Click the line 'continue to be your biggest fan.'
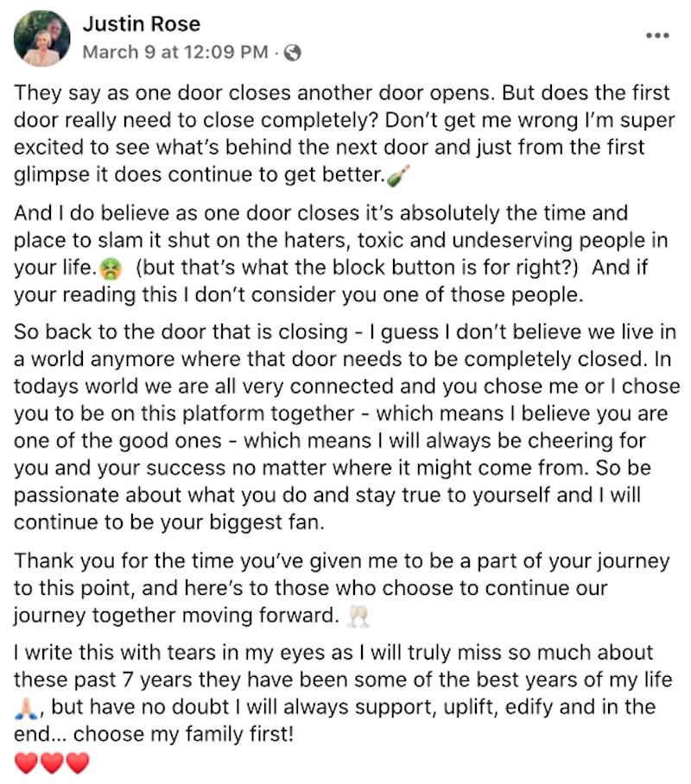Viewport: 691px width, 784px height. coord(169,522)
